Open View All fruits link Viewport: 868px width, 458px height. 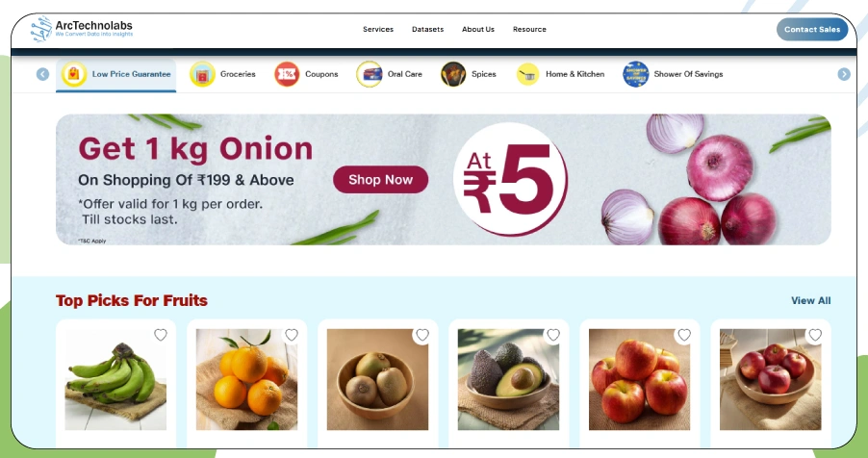(x=810, y=301)
